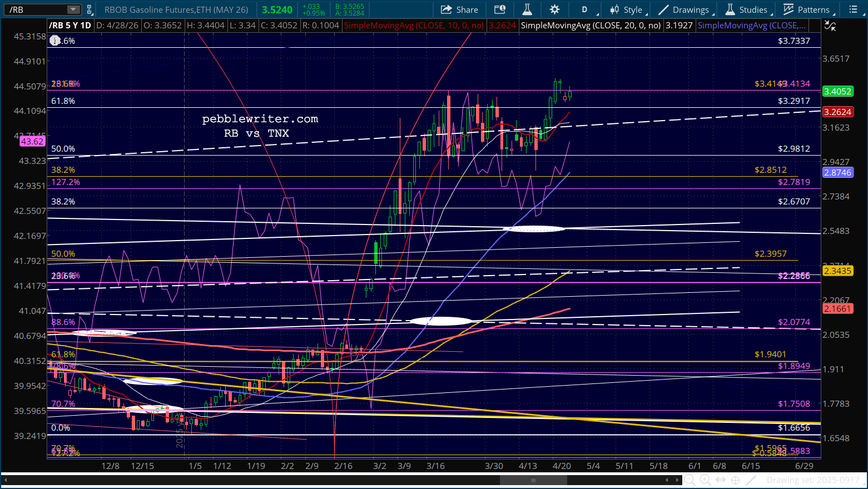Click the flask Edit Studies icon
Image resolution: width=868 pixels, height=489 pixels.
point(527,9)
